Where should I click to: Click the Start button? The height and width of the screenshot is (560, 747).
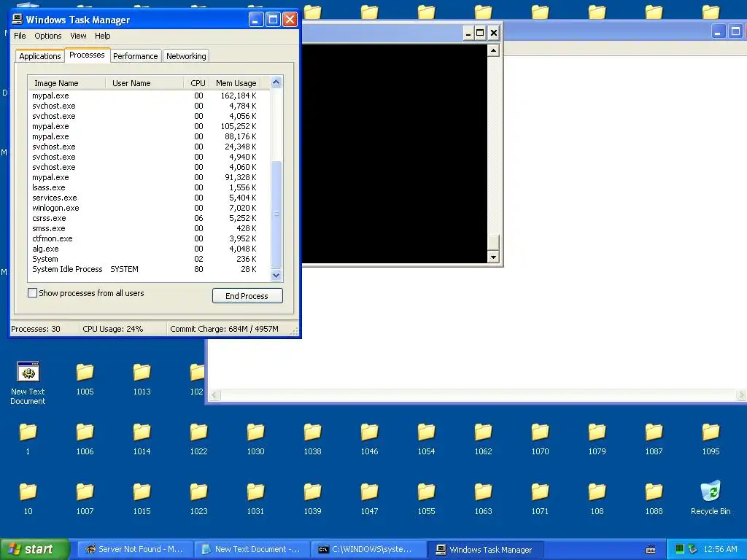point(34,549)
